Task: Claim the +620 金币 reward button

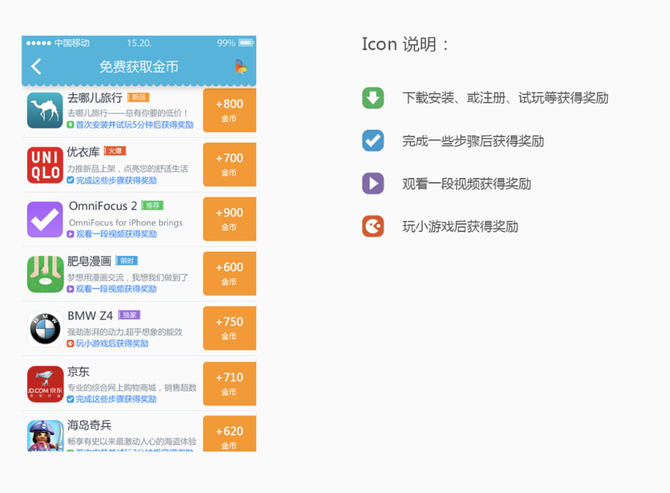Action: point(229,434)
